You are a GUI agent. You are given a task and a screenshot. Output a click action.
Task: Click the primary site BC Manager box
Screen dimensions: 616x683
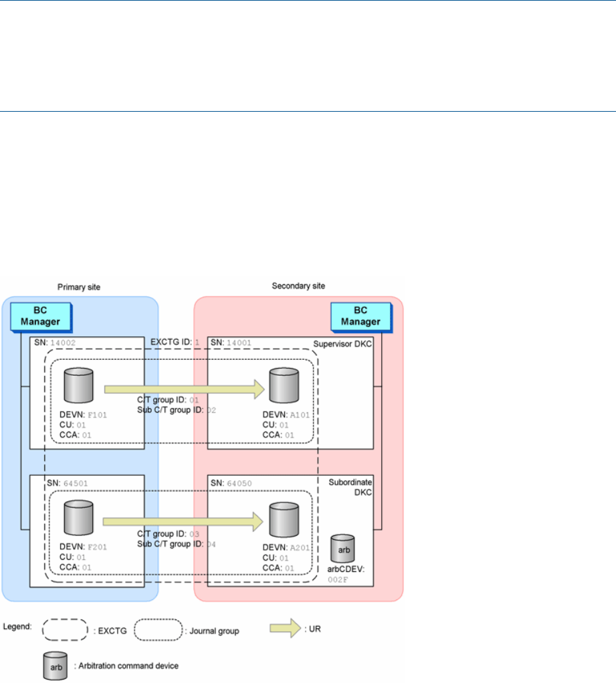[x=41, y=317]
